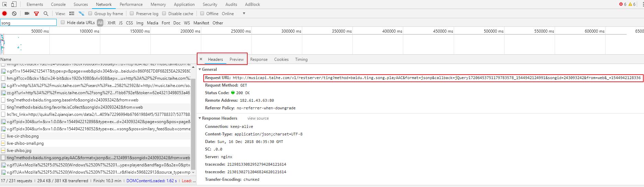Select the Network tab
644x187 pixels.
click(x=104, y=4)
